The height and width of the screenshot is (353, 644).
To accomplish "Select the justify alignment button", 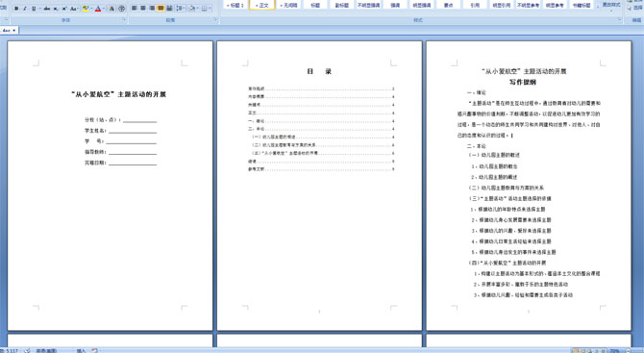I will (161, 8).
